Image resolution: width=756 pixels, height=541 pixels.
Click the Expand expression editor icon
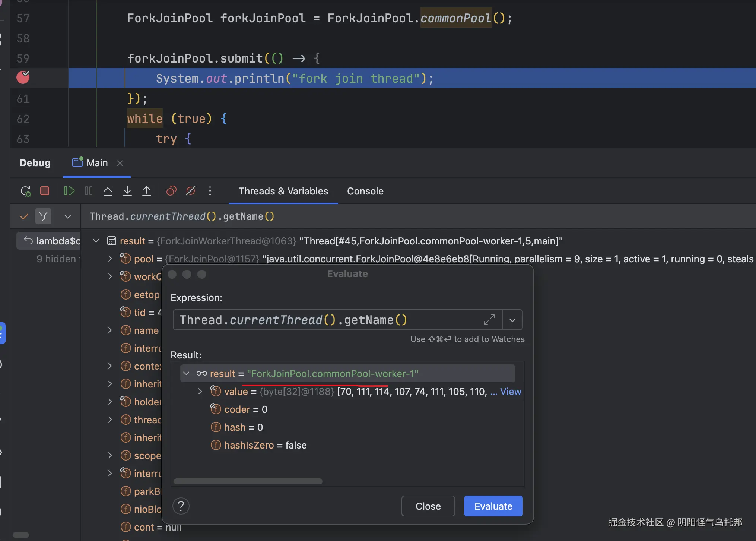pyautogui.click(x=489, y=320)
